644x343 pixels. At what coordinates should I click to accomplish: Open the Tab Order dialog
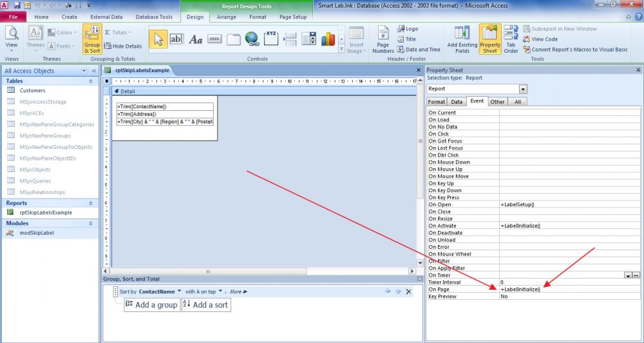tap(511, 39)
